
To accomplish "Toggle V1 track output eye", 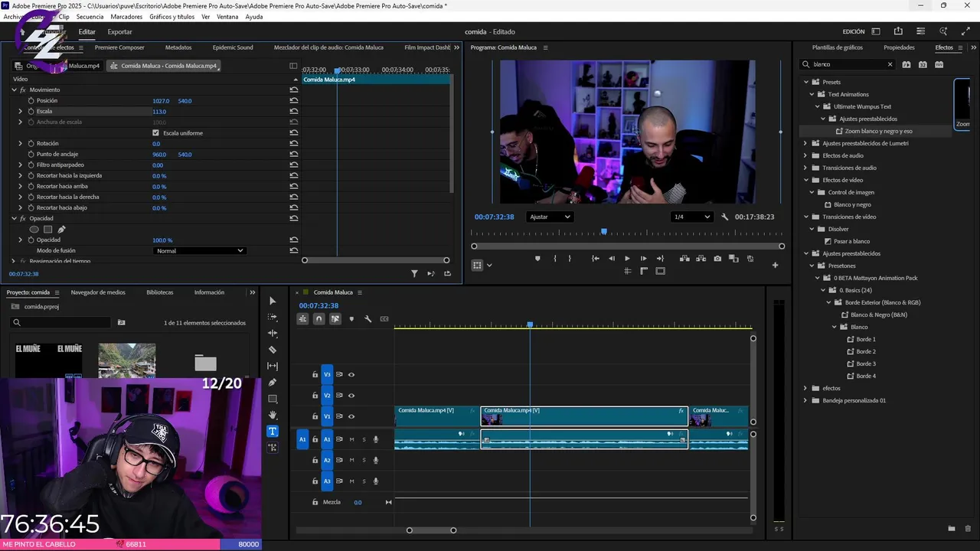I will point(351,416).
